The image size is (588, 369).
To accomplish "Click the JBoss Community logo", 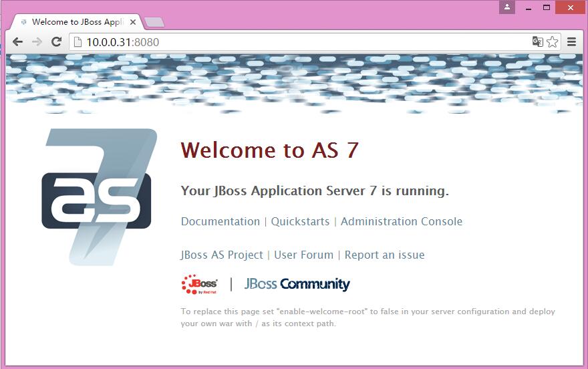I will coord(297,284).
